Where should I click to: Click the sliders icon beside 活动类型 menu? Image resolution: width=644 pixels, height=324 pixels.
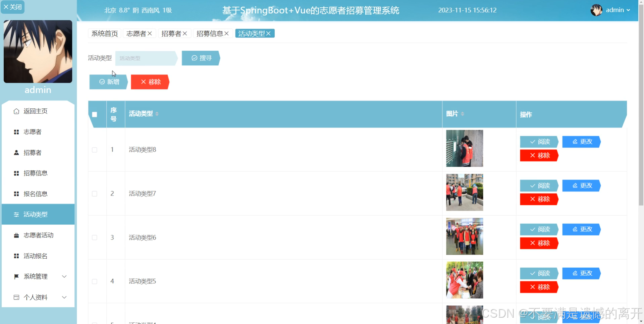pyautogui.click(x=16, y=214)
